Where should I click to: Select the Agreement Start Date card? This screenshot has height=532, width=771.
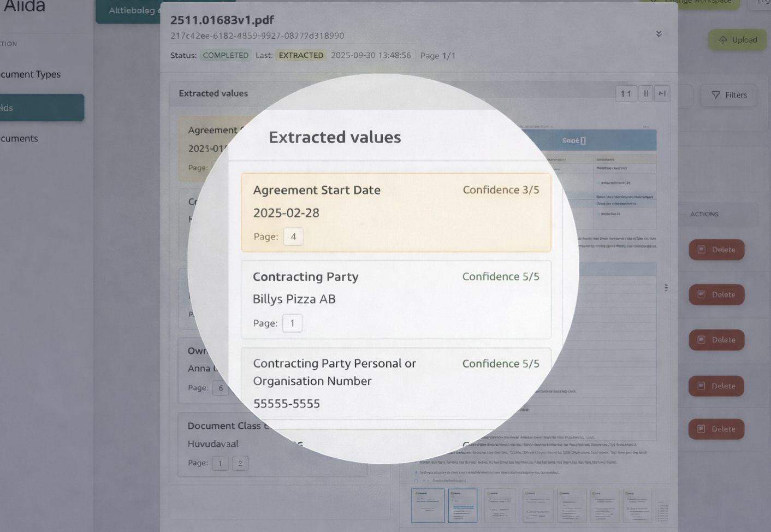tap(396, 212)
